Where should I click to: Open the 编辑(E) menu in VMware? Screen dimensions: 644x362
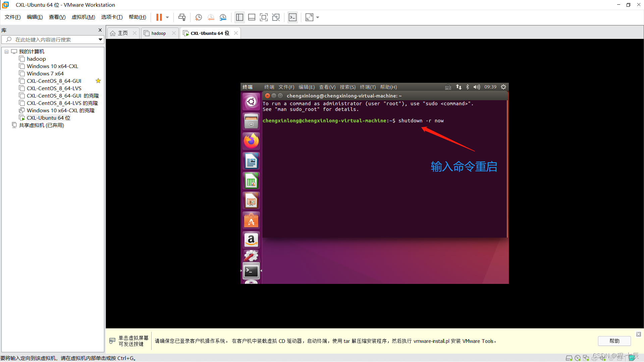35,17
